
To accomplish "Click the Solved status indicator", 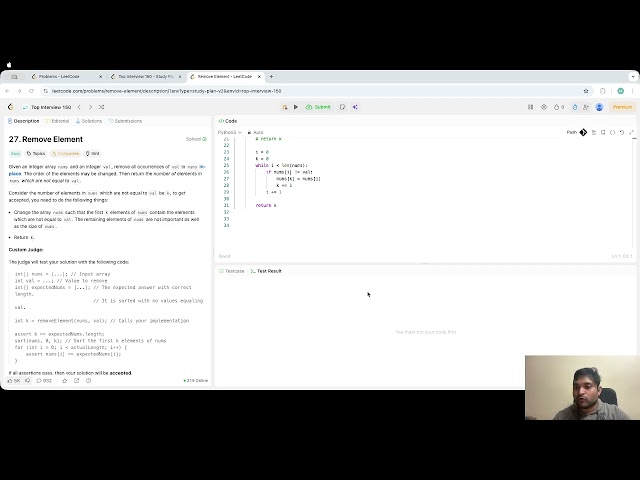I will 196,139.
